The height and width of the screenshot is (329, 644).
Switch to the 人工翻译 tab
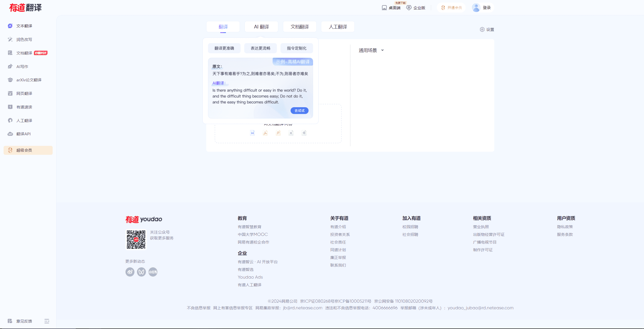338,27
